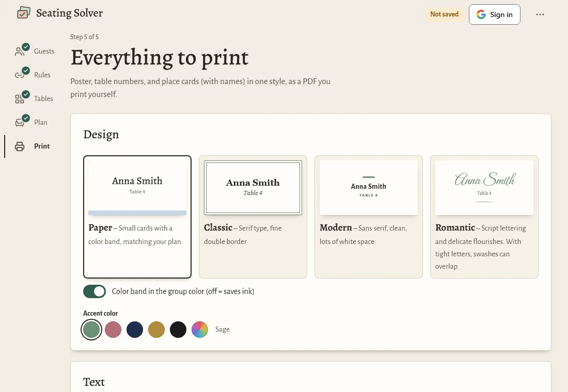568x392 pixels.
Task: Click the 'Sage' color name label
Action: (223, 330)
